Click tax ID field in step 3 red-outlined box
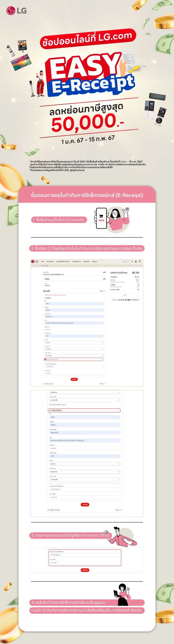Screen dimensions: 174x644 coord(85,555)
